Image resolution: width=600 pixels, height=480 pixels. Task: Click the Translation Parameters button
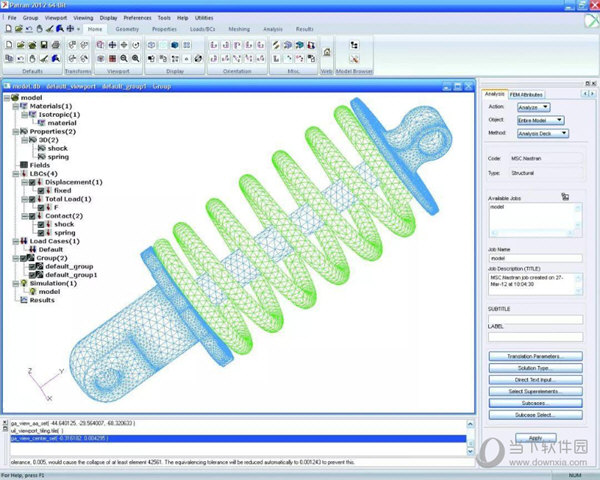point(535,356)
